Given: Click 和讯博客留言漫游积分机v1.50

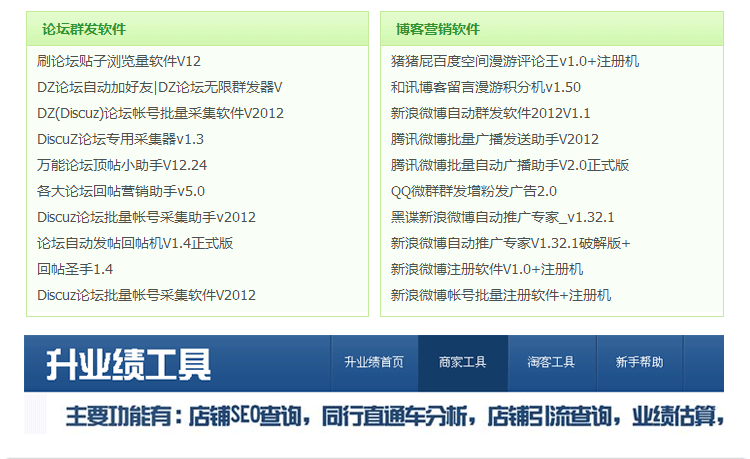Looking at the screenshot, I should (485, 87).
